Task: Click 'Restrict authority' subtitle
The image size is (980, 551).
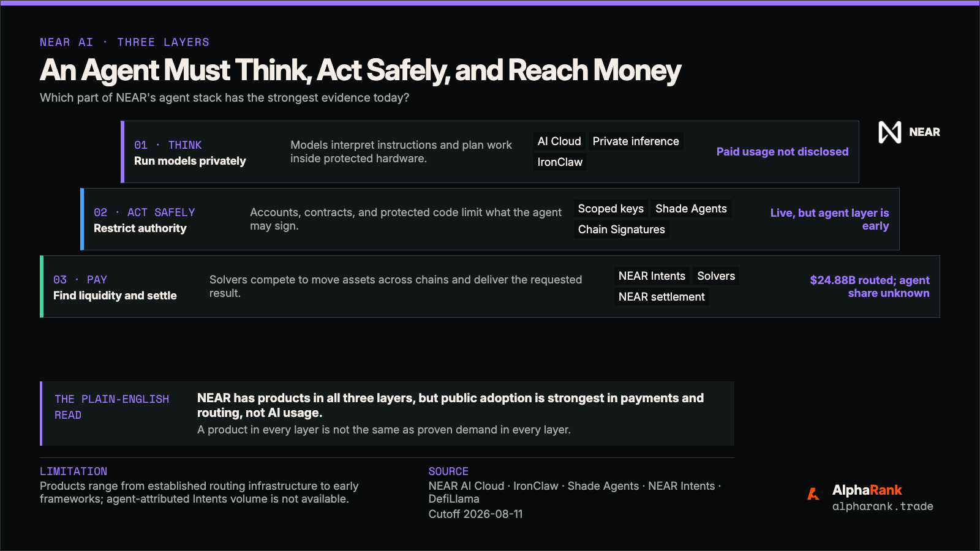Action: (x=140, y=228)
